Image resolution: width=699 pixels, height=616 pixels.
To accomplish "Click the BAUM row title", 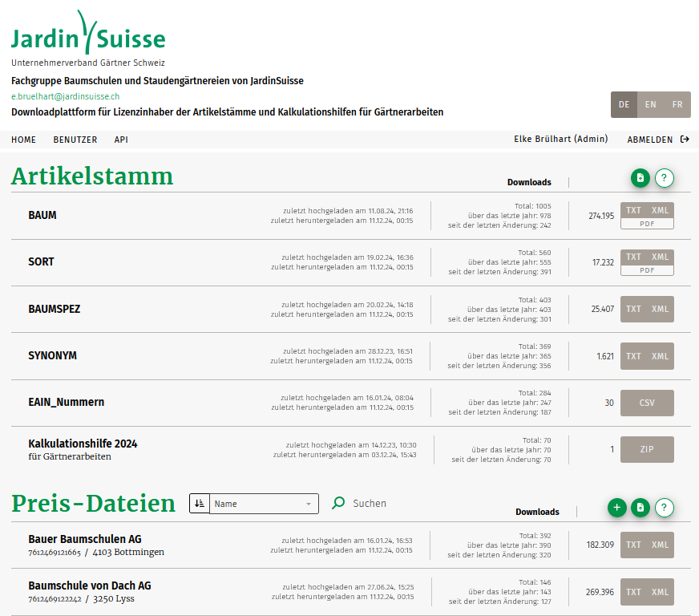I will click(x=42, y=215).
